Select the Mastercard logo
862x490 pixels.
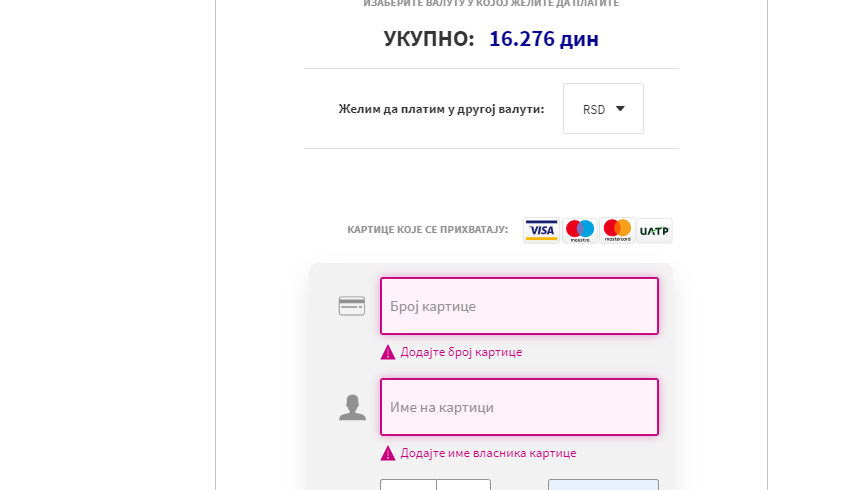point(617,230)
